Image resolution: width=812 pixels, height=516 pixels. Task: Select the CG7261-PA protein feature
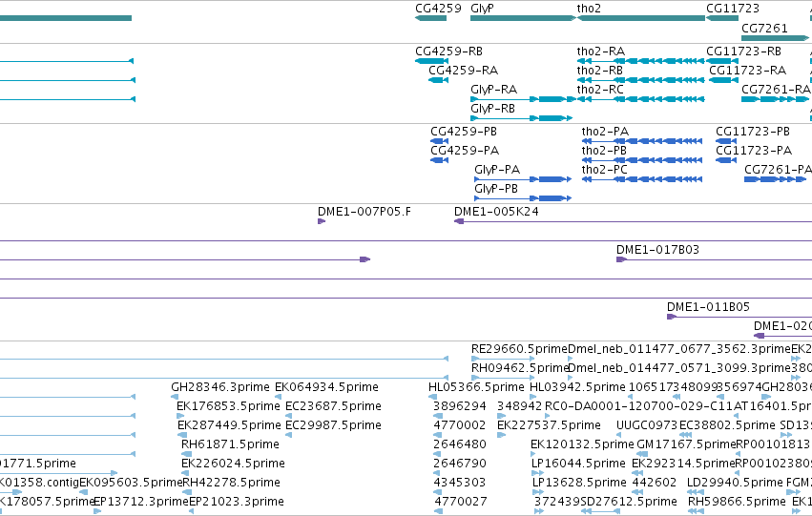[x=775, y=179]
